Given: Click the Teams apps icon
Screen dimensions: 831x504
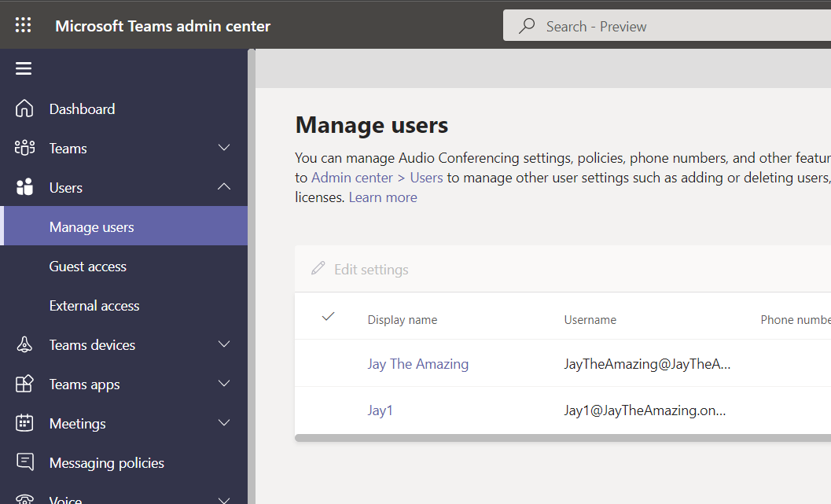Looking at the screenshot, I should pos(25,384).
